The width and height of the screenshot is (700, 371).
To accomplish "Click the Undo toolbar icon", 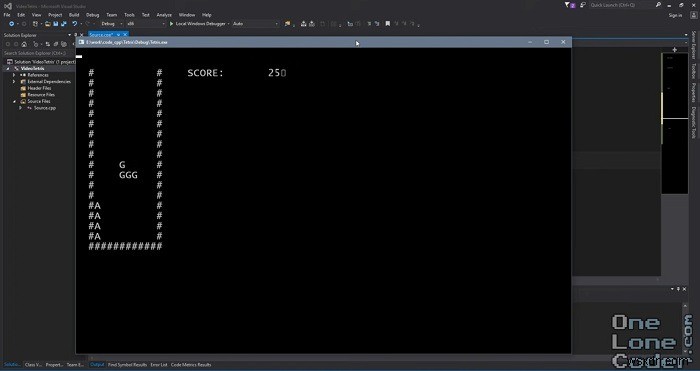I will pos(75,24).
